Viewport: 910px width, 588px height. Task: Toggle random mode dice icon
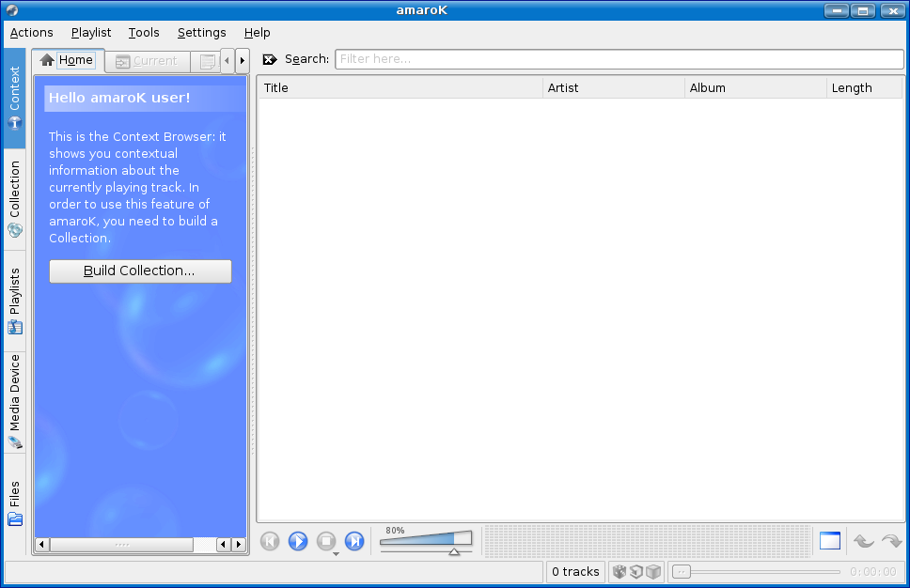coord(620,571)
